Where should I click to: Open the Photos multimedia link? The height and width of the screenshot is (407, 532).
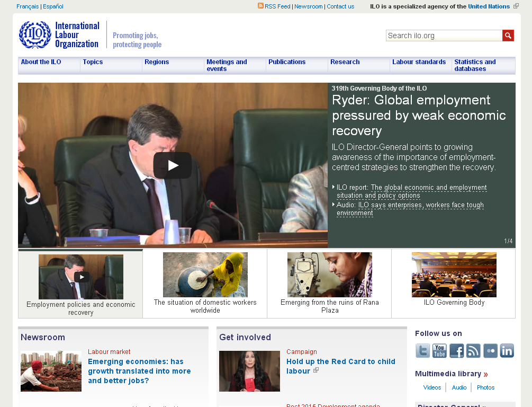(485, 387)
